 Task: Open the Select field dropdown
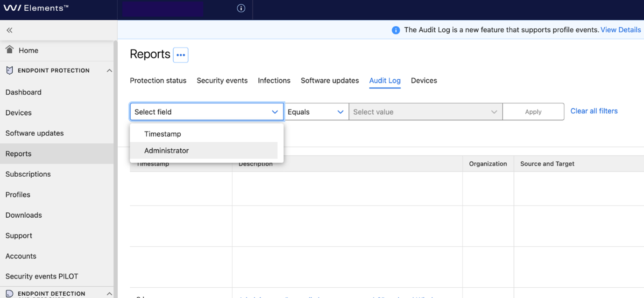pyautogui.click(x=206, y=112)
